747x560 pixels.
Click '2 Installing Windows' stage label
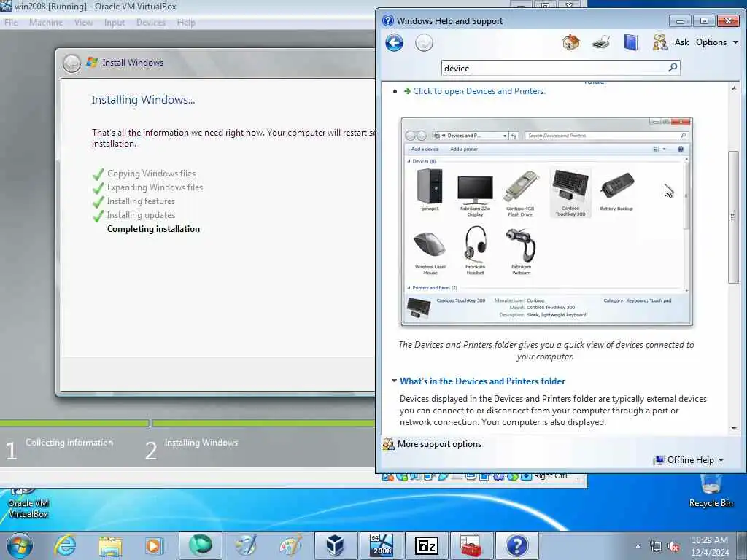[x=192, y=449]
